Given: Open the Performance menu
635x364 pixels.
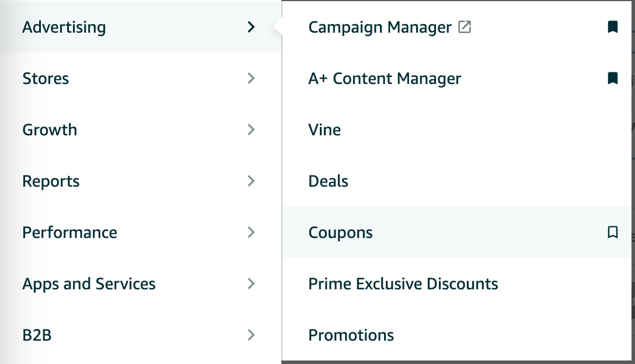Looking at the screenshot, I should click(x=69, y=232).
